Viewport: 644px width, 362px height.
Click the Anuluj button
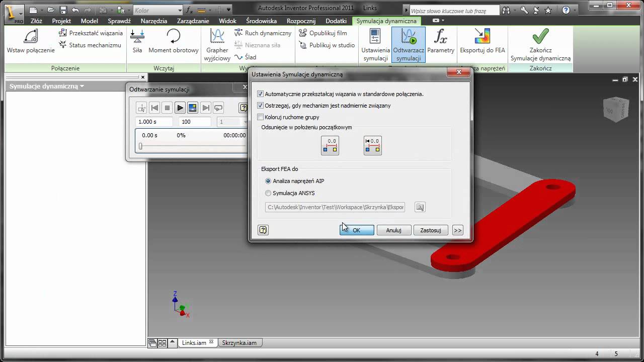coord(394,230)
